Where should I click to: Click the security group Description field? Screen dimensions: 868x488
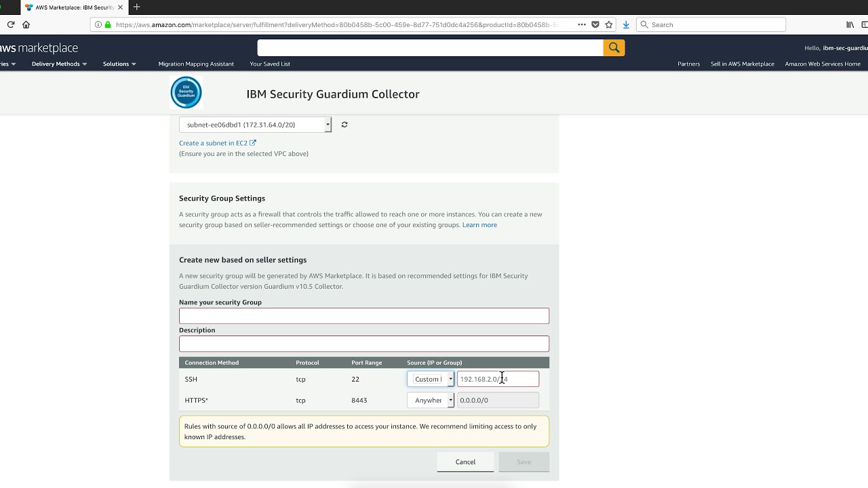point(364,344)
